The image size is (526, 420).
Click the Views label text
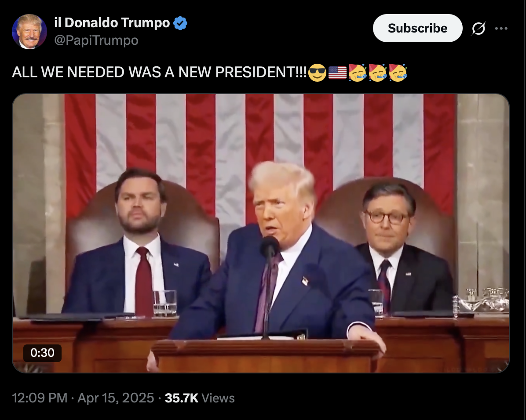[218, 398]
